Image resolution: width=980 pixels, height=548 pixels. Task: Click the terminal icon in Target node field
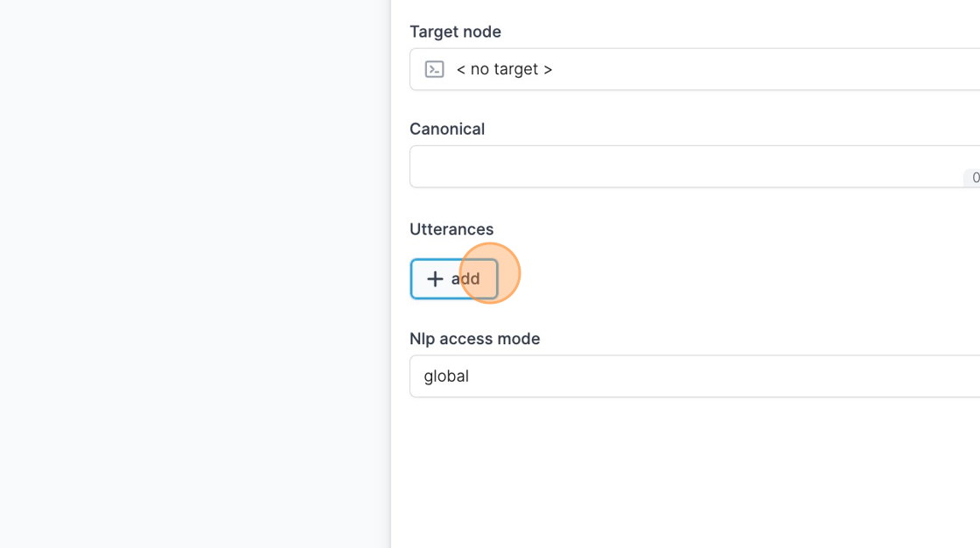tap(434, 69)
